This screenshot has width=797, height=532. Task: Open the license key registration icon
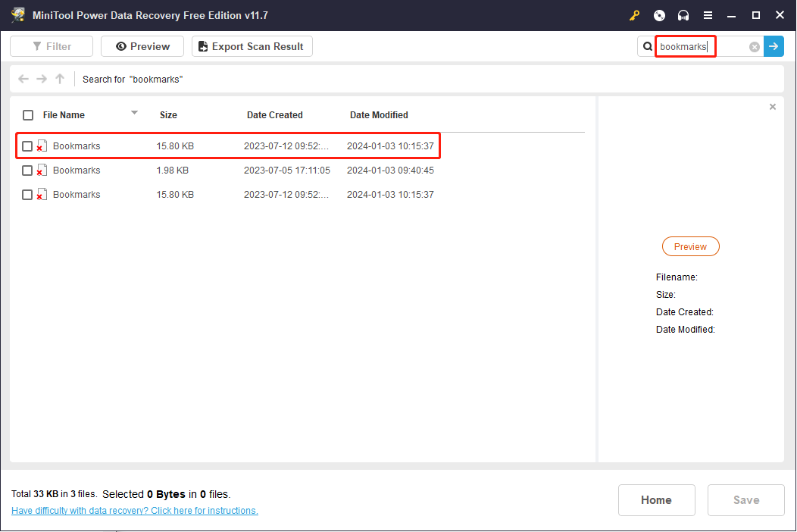[x=634, y=16]
